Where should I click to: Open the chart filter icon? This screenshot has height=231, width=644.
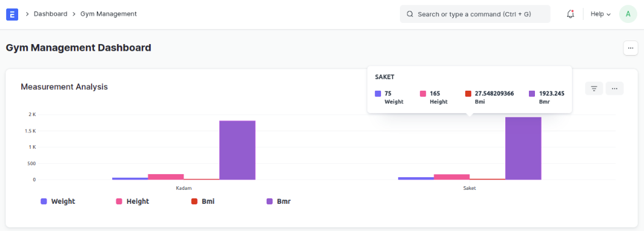[x=594, y=88]
